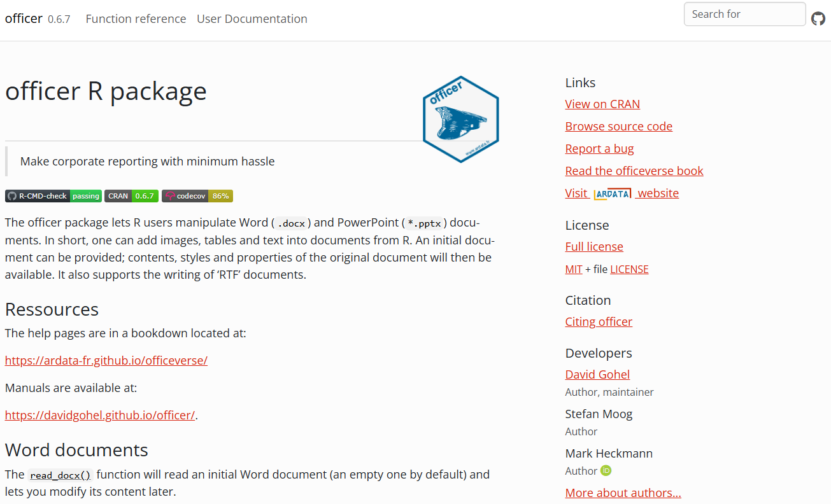
Task: Click the Word documents heading
Action: pyautogui.click(x=76, y=451)
